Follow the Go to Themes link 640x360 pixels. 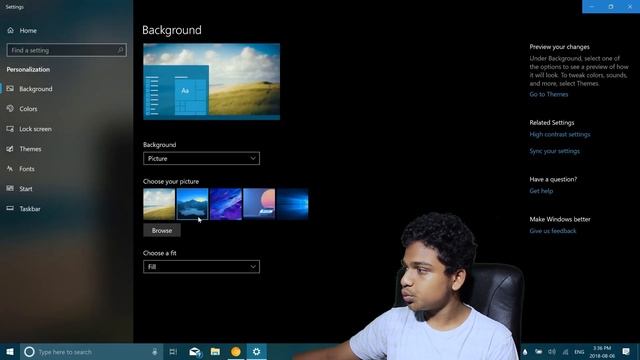click(549, 94)
